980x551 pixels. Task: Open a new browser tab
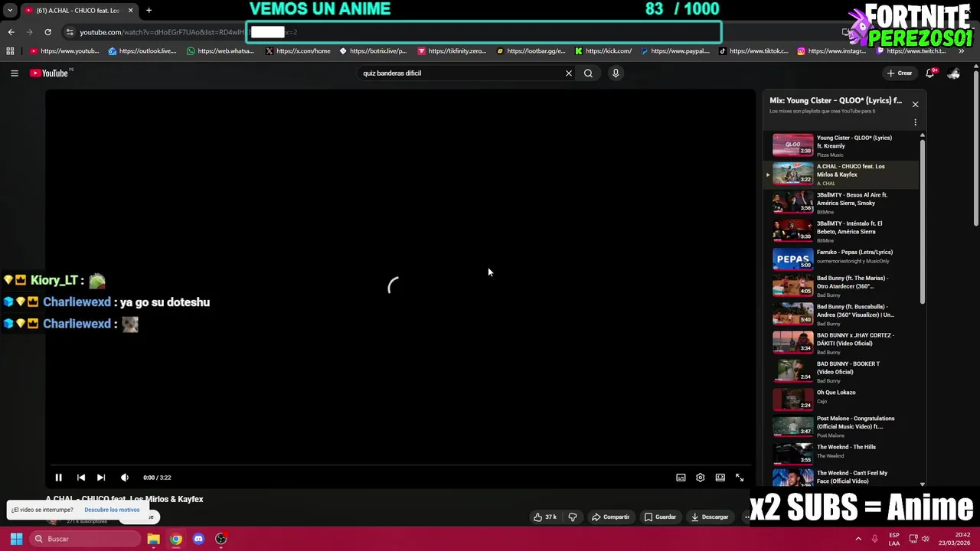[149, 10]
